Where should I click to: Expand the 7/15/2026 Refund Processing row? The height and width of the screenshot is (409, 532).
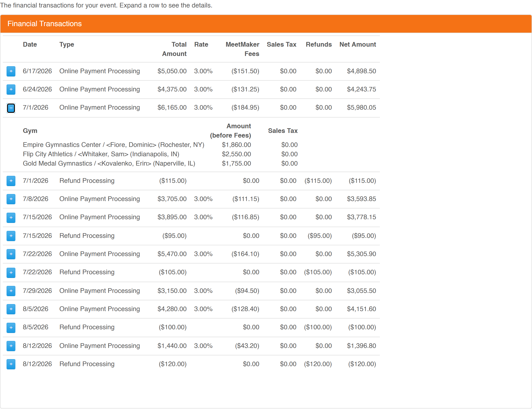click(x=11, y=236)
